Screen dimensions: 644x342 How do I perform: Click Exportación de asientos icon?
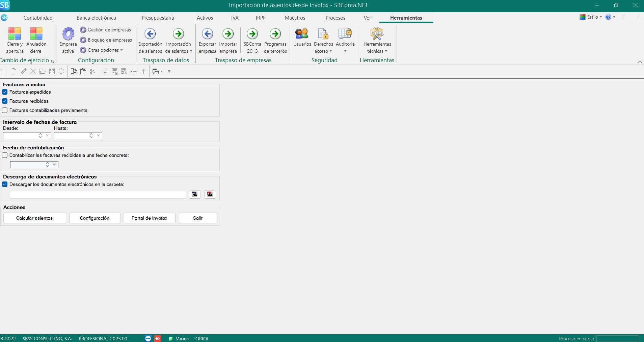pyautogui.click(x=150, y=34)
